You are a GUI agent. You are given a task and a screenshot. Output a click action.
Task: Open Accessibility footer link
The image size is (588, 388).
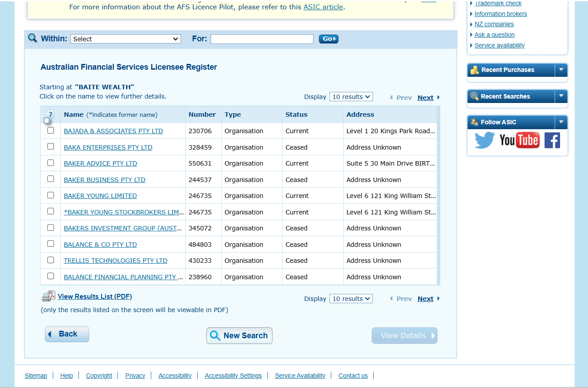tap(175, 376)
